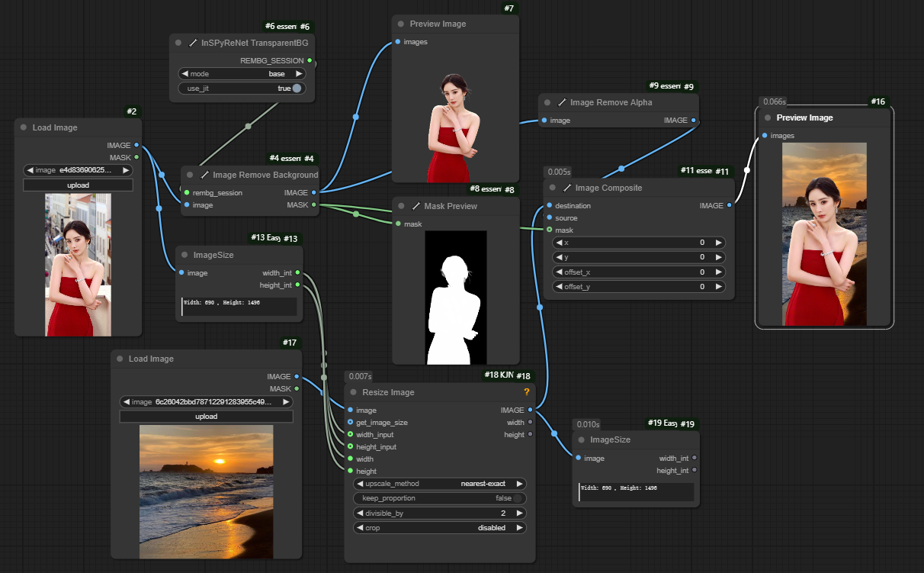The image size is (924, 573).
Task: Click the Image Composite IMAGE output port
Action: pos(730,205)
